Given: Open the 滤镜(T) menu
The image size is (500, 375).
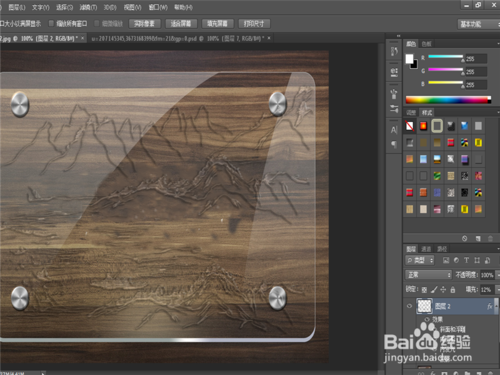Looking at the screenshot, I should point(88,7).
